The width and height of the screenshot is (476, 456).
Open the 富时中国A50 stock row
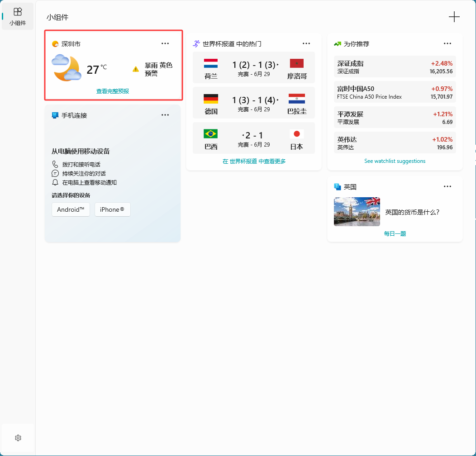[x=395, y=92]
